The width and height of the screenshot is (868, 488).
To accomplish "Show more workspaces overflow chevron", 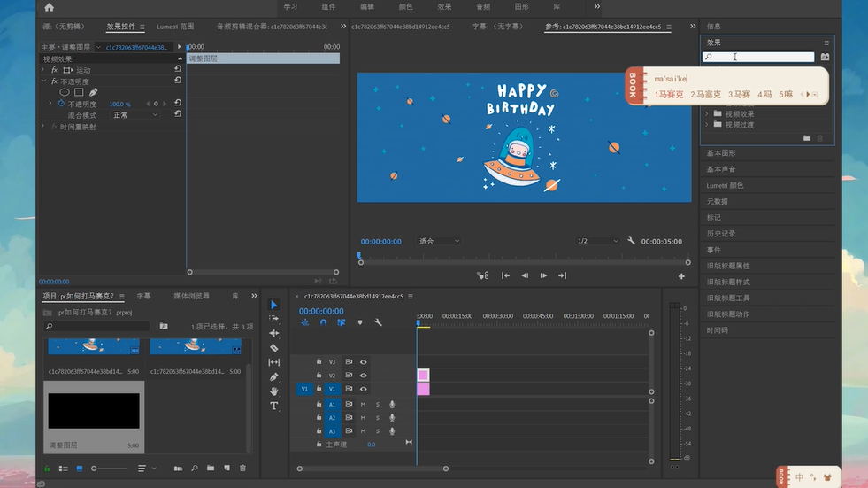I will pyautogui.click(x=596, y=7).
